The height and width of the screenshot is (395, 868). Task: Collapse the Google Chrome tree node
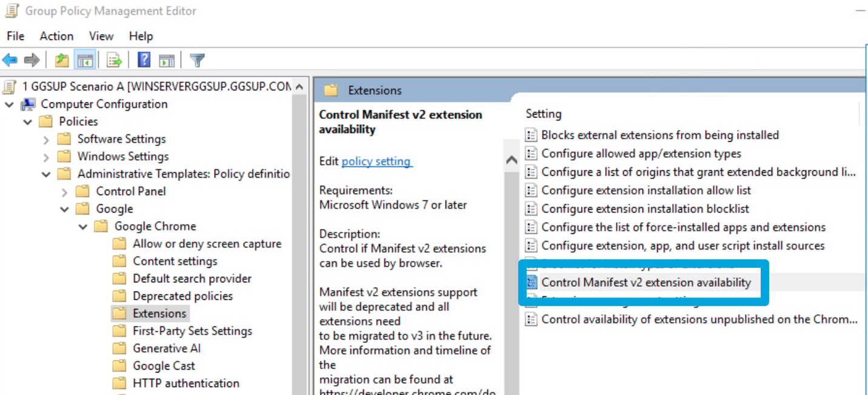(83, 227)
